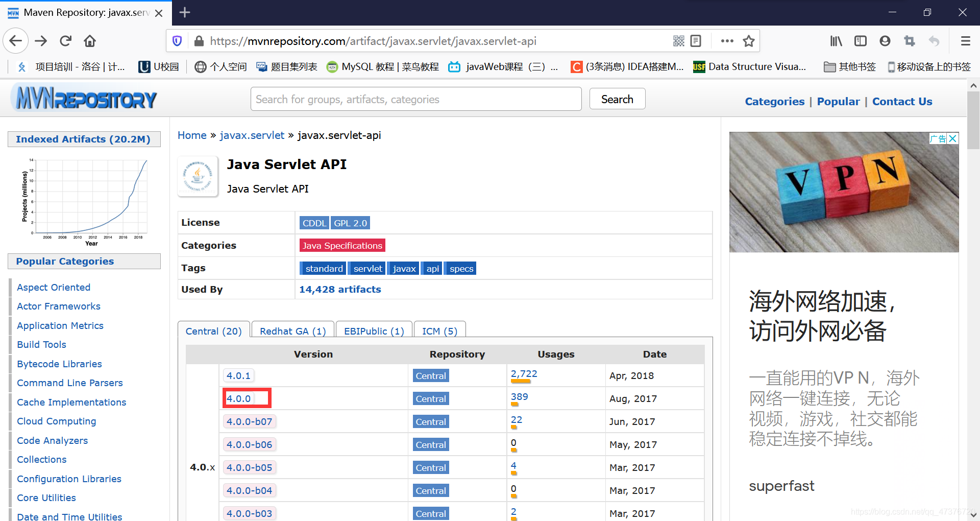
Task: Open Contact Us in the header
Action: click(x=902, y=101)
